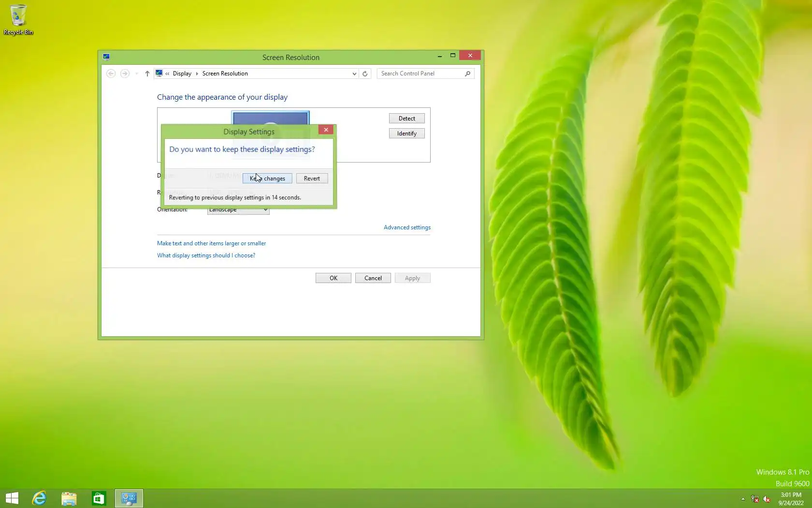
Task: Open 'Make text and other items larger or smaller'
Action: 211,243
